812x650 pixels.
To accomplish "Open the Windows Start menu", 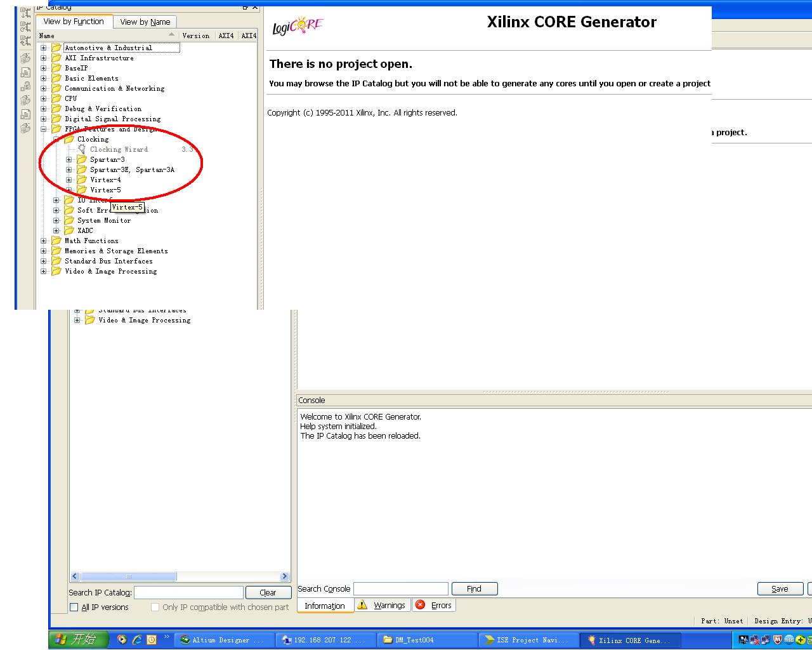I will pos(79,640).
